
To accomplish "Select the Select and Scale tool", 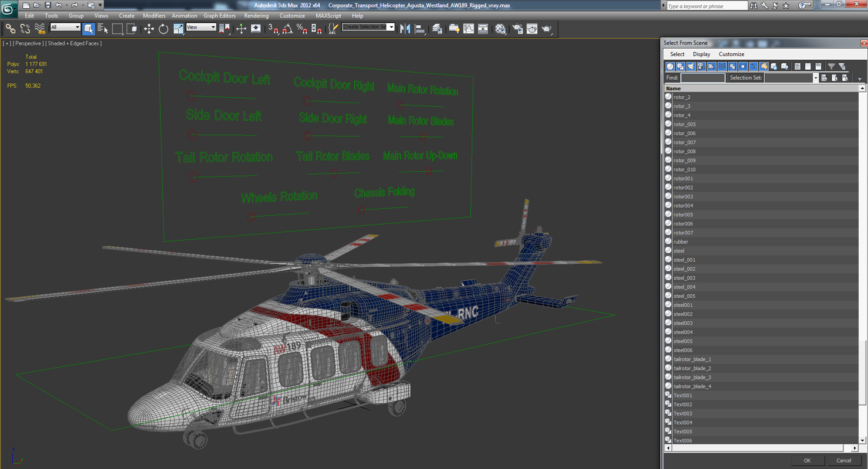I will (178, 29).
